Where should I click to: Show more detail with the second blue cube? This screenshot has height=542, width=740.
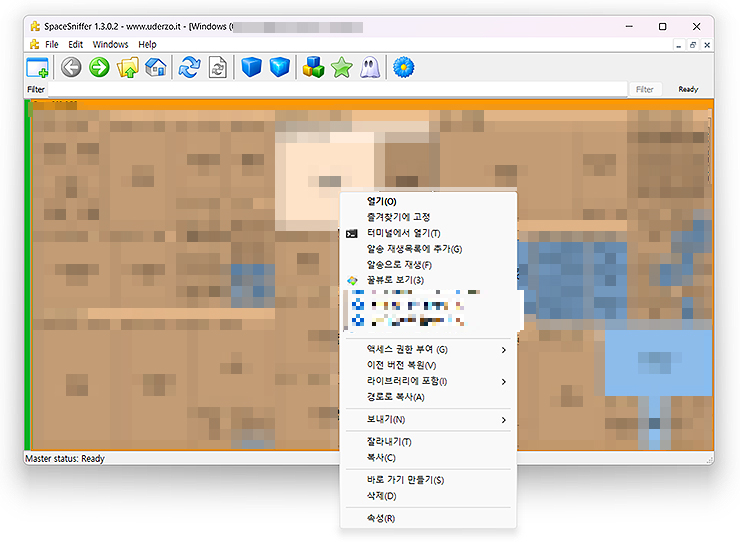(280, 67)
